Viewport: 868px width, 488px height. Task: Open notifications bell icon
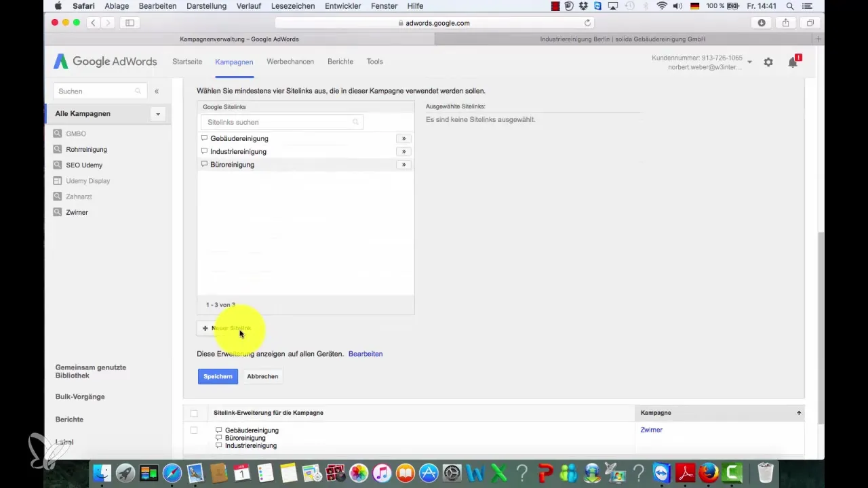pyautogui.click(x=793, y=62)
